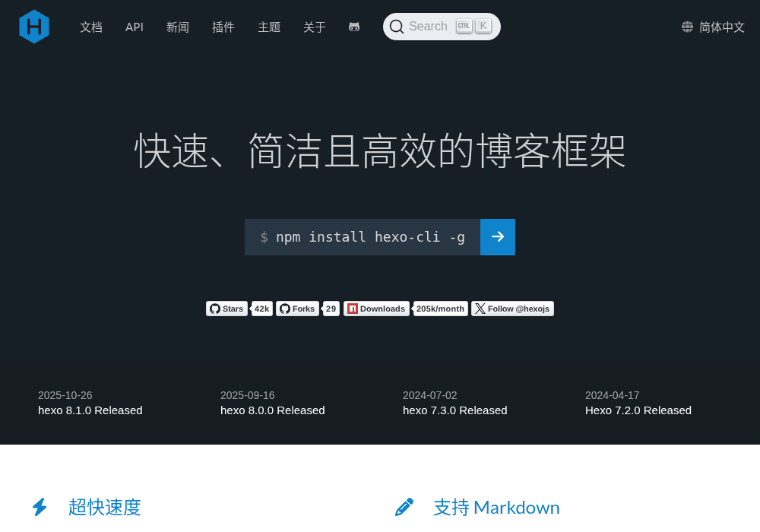
Task: Click the 2024-07-02 date text
Action: [x=430, y=395]
